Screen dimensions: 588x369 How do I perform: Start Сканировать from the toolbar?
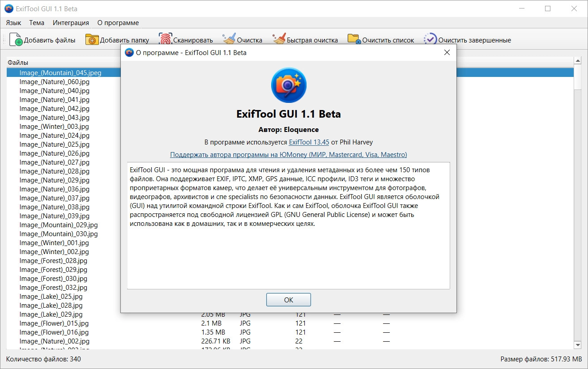point(186,40)
